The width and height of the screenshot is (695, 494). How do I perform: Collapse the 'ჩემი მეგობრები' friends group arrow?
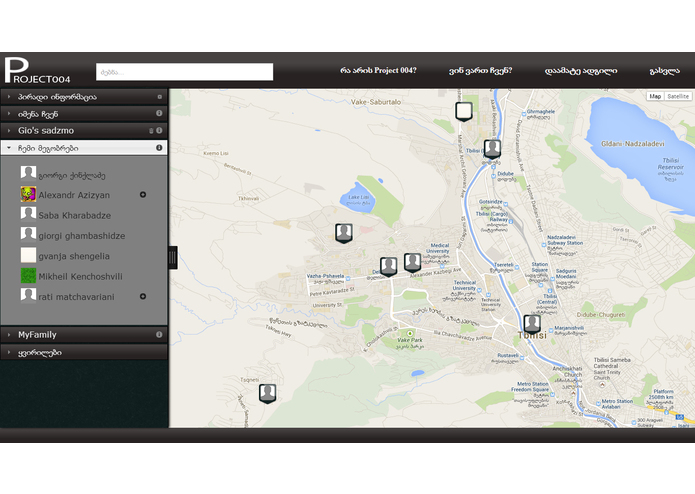(x=8, y=148)
